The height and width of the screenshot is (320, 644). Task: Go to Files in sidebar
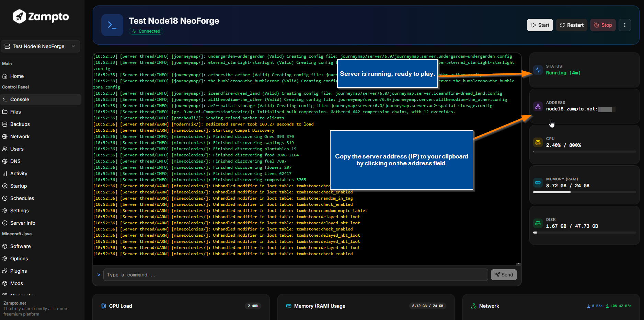pyautogui.click(x=41, y=112)
